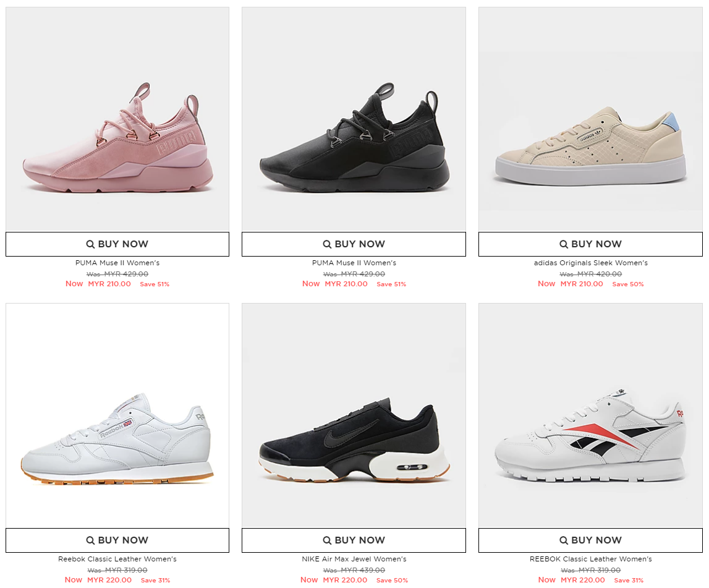This screenshot has height=588, width=709.
Task: Open the NIKE Air Max Jewel Women's title
Action: 354,559
